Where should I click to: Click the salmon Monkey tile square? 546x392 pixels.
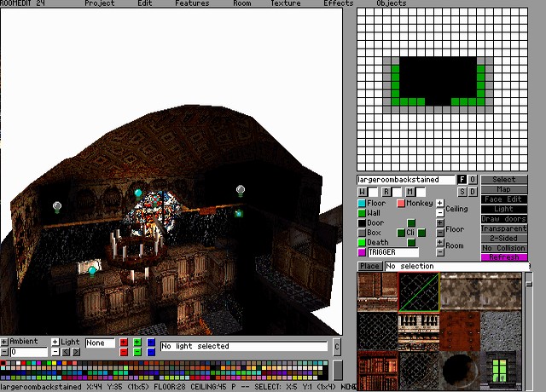401,204
